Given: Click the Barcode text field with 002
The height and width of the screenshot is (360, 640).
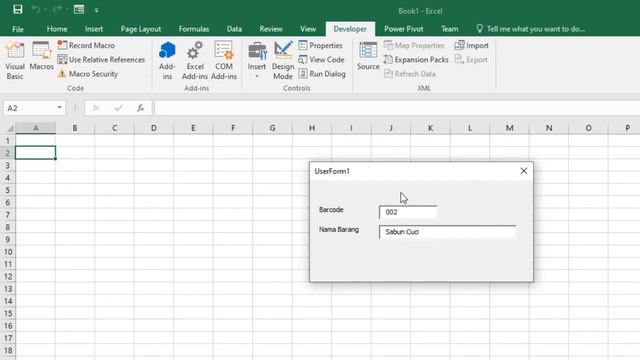Looking at the screenshot, I should click(x=408, y=212).
